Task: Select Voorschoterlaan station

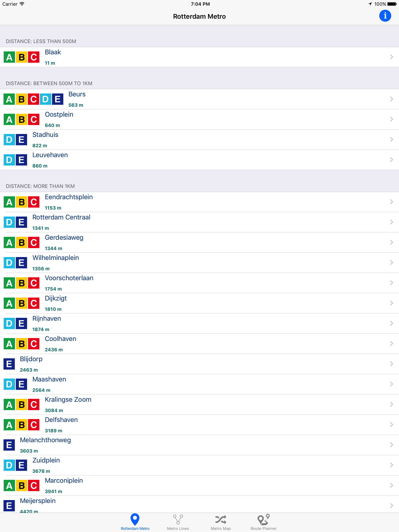Action: click(199, 283)
